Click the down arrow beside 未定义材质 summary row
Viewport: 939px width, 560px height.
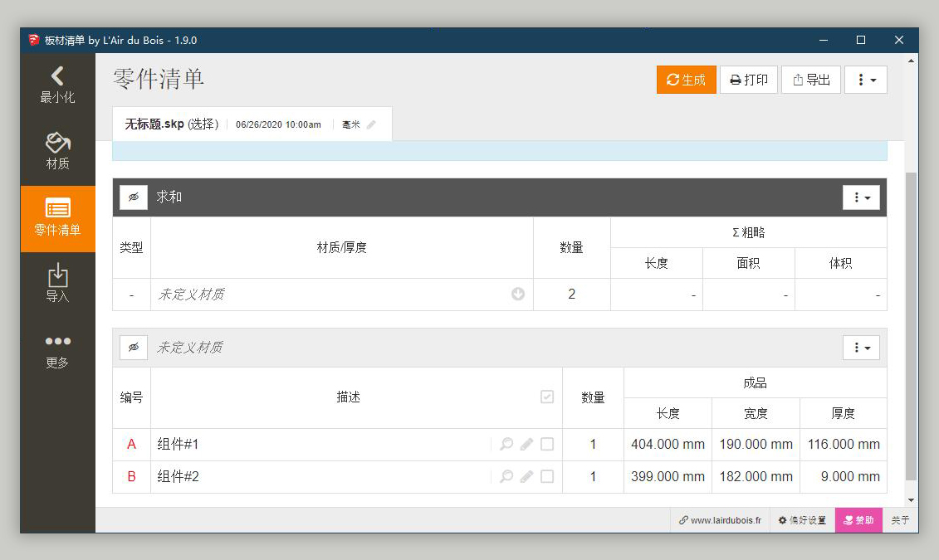tap(516, 294)
